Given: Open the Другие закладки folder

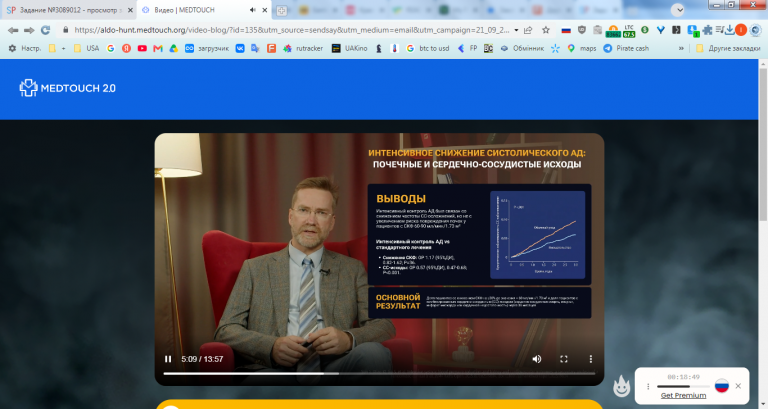Looking at the screenshot, I should [x=728, y=48].
